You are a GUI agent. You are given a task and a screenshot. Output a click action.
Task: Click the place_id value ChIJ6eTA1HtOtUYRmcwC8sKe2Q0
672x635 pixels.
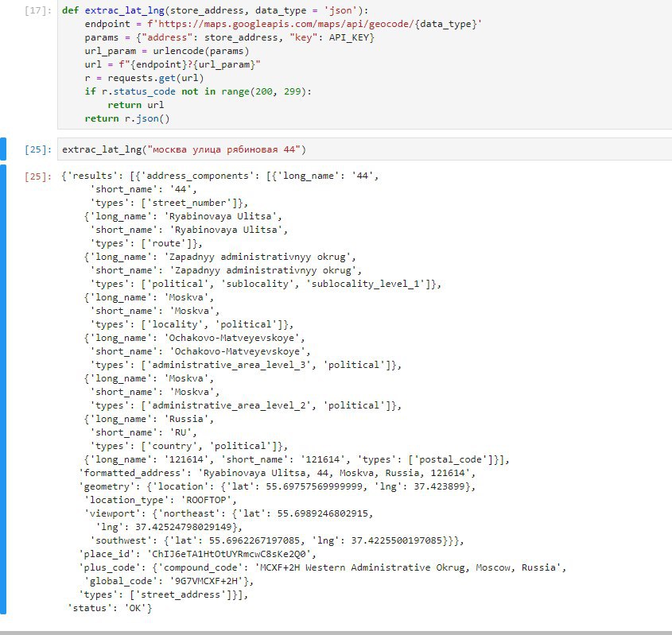click(x=229, y=554)
